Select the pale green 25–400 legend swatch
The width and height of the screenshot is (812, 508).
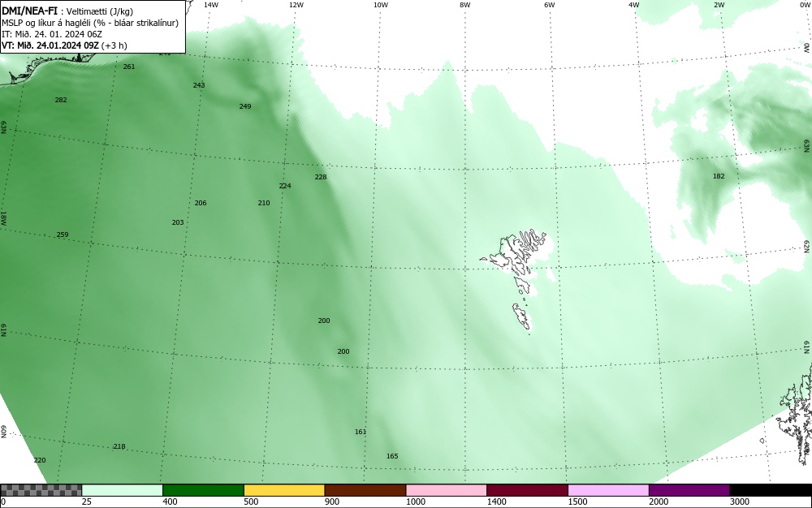(123, 490)
